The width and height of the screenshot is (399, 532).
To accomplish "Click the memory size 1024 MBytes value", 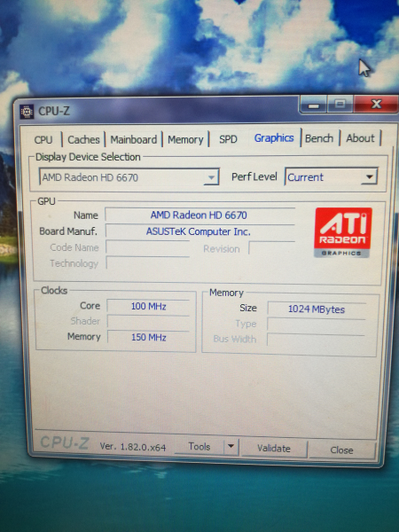I will pyautogui.click(x=317, y=309).
